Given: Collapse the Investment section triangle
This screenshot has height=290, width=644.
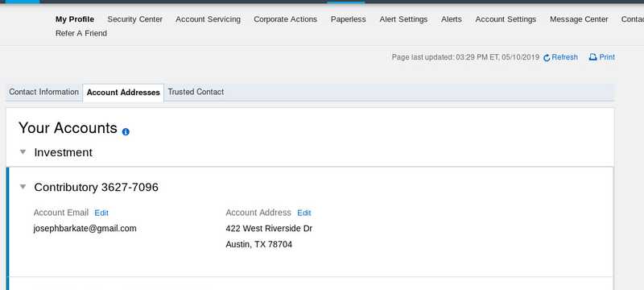Looking at the screenshot, I should pos(23,152).
